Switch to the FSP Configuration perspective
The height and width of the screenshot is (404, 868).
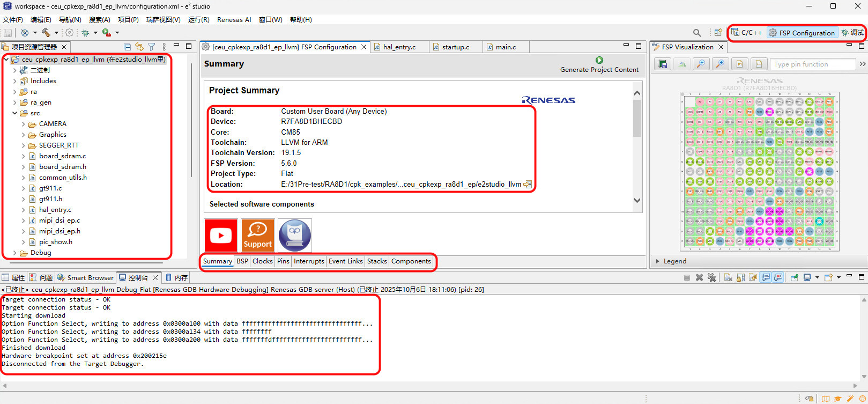point(802,33)
